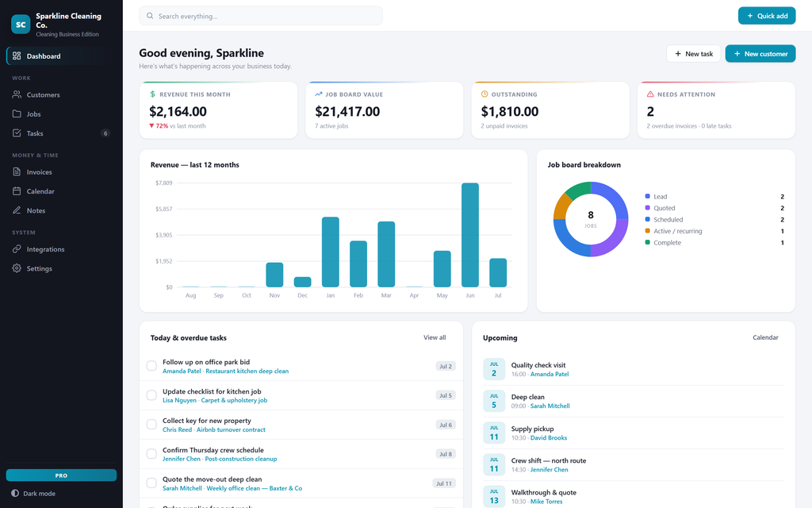Click the New customer button
The image size is (812, 508).
[760, 53]
